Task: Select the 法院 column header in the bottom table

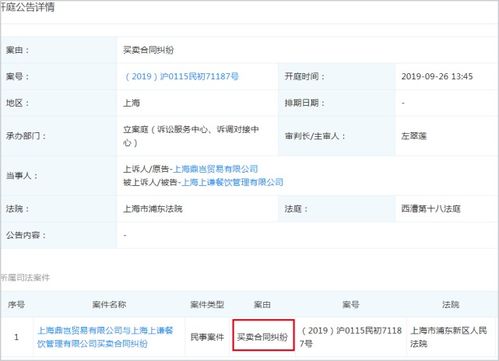Action: [x=450, y=304]
